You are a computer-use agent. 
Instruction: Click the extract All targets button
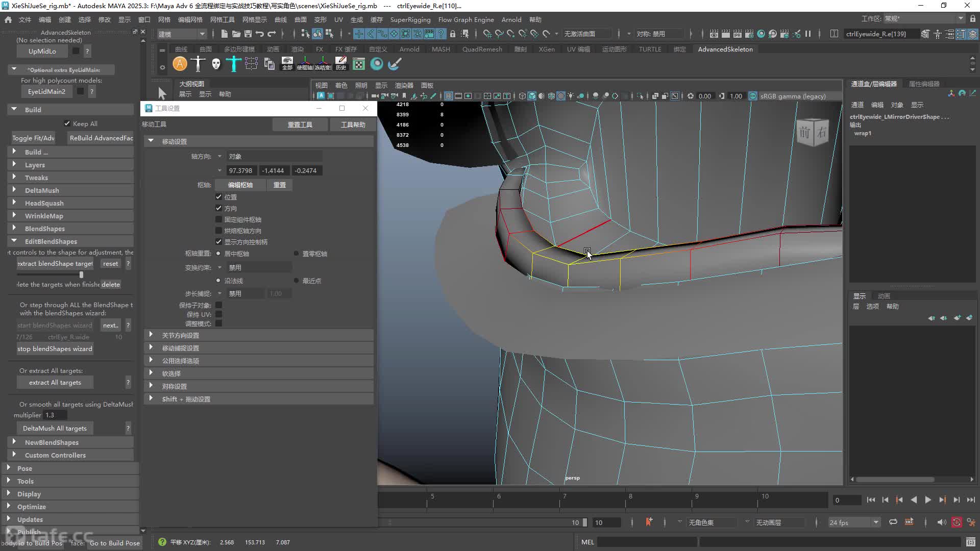click(55, 382)
